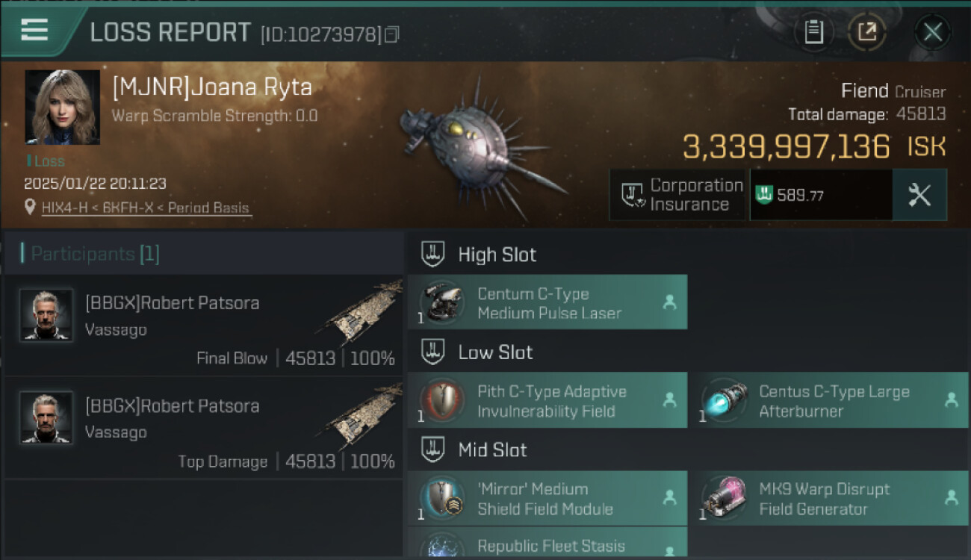Click the wrench fitting tools button
Screen dimensions: 971x560
[919, 195]
